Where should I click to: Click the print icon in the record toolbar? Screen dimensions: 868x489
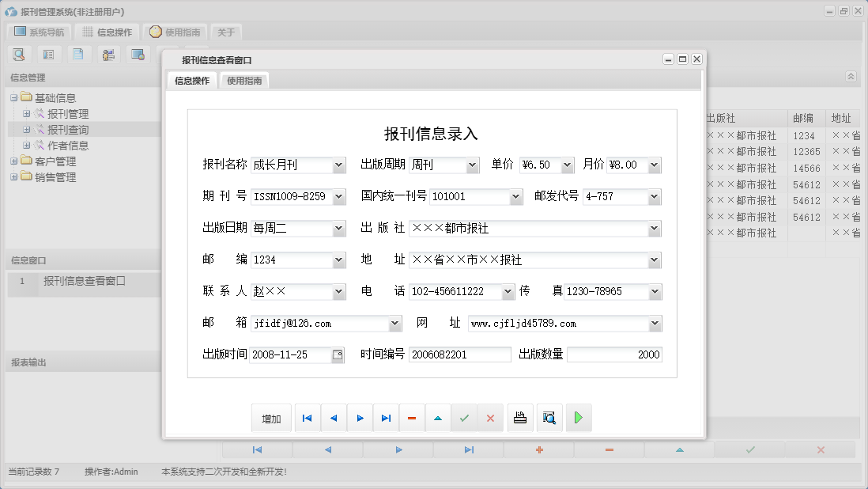pos(520,418)
